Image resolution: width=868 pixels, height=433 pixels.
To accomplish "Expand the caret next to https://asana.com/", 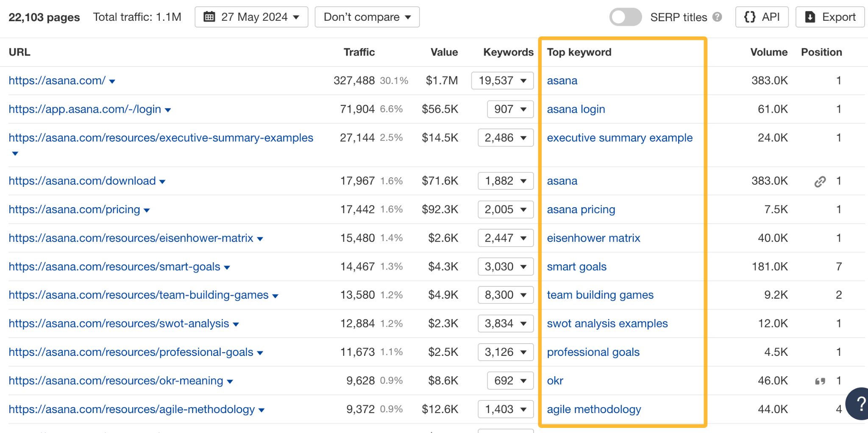I will [x=112, y=81].
